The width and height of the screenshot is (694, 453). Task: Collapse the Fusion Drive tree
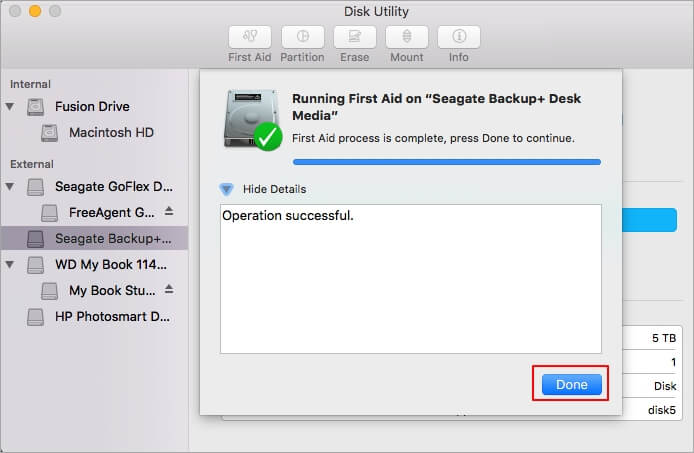(11, 106)
